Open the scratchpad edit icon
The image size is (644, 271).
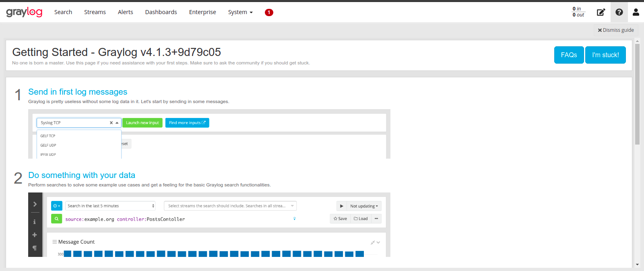[601, 12]
